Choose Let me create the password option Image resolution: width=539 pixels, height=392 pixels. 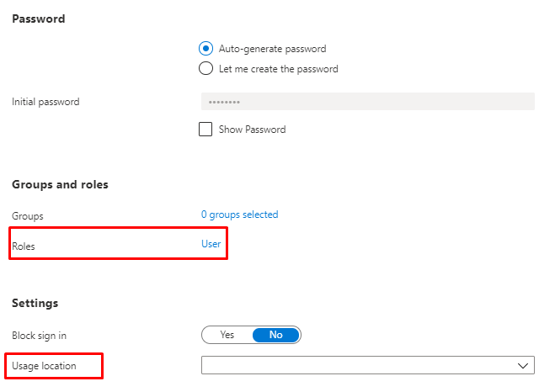click(205, 68)
